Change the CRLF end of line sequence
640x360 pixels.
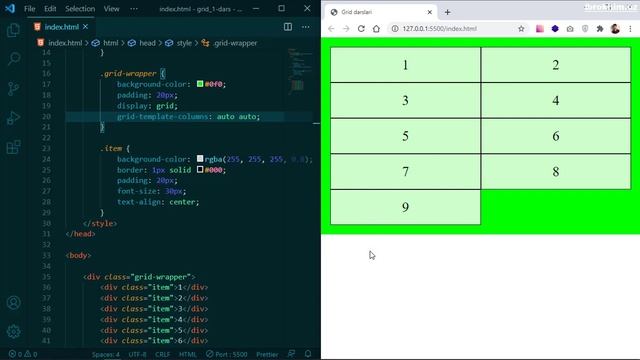(x=162, y=354)
